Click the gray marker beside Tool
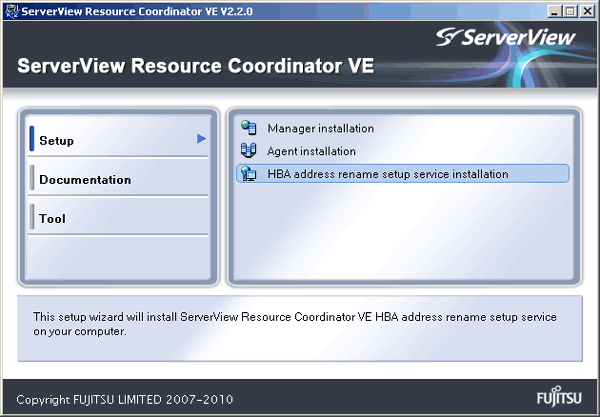 (32, 217)
